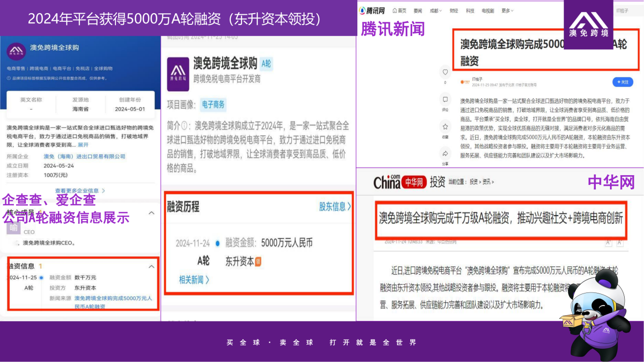Click the 成立日期 2024-05-24 value

click(x=58, y=166)
